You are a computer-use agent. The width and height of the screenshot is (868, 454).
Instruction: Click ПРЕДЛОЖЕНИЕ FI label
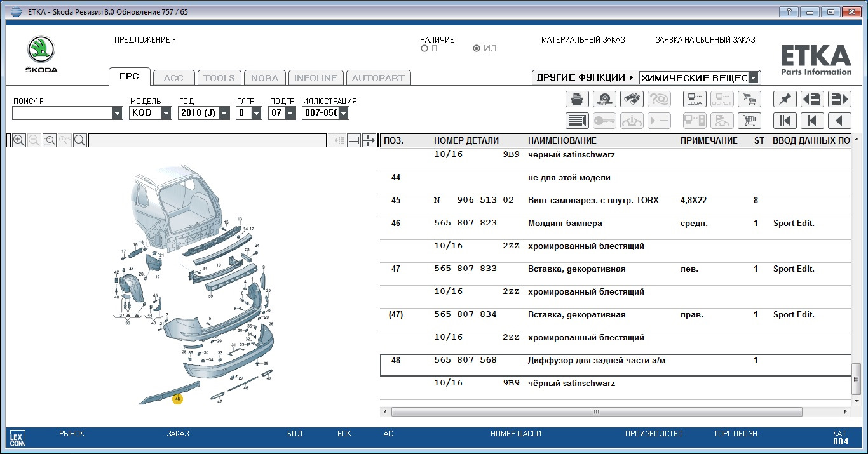146,40
